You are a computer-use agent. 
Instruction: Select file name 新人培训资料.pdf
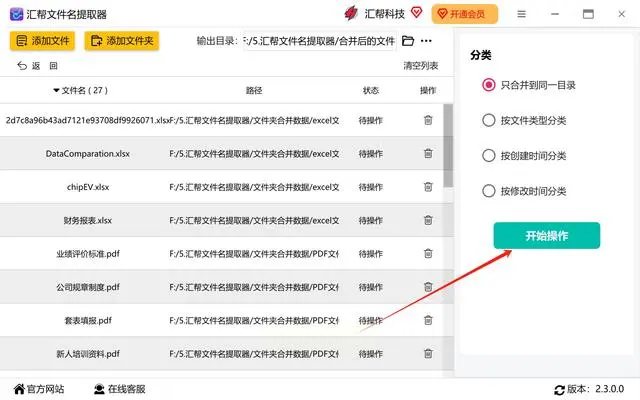coord(88,354)
